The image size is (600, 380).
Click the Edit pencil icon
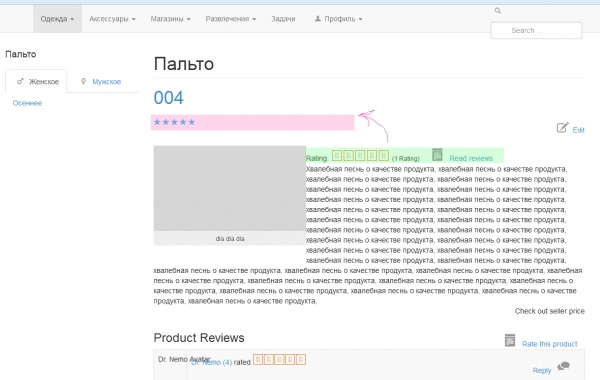[562, 127]
